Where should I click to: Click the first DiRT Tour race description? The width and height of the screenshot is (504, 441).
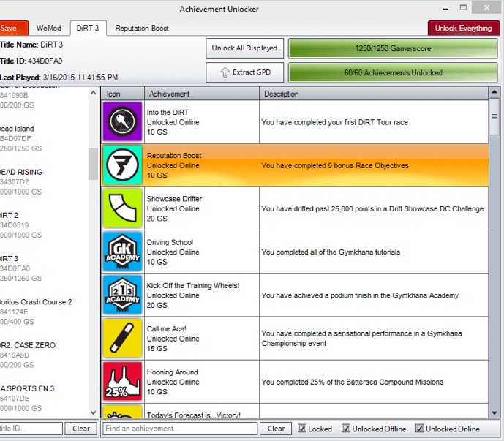(x=334, y=122)
